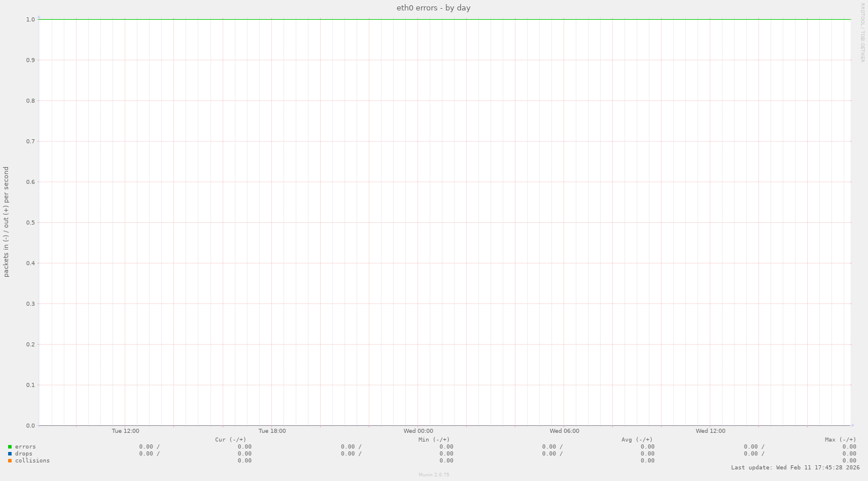
Task: Toggle the errors series in the legend
Action: click(26, 446)
